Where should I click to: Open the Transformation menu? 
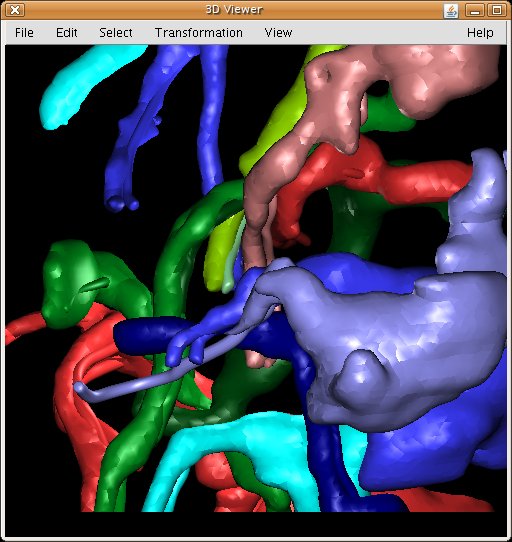coord(199,33)
